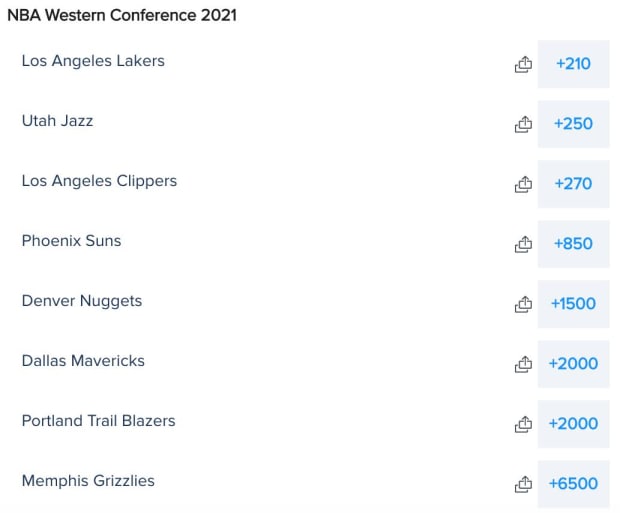
Task: Click the share icon beside Denver Nuggets
Action: 523,304
